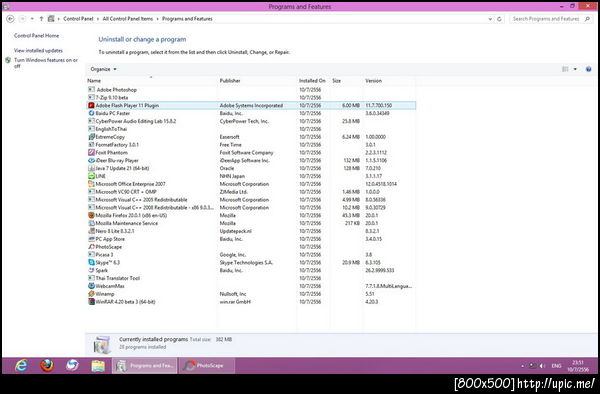This screenshot has width=600, height=394.
Task: Select the Winamp program icon
Action: (x=91, y=294)
